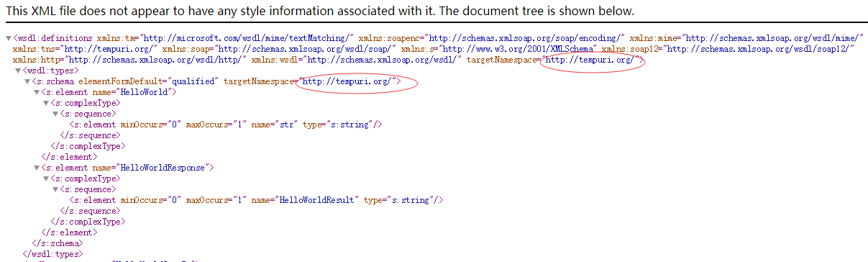Click the xmlns:http attribute URL value

[152, 60]
